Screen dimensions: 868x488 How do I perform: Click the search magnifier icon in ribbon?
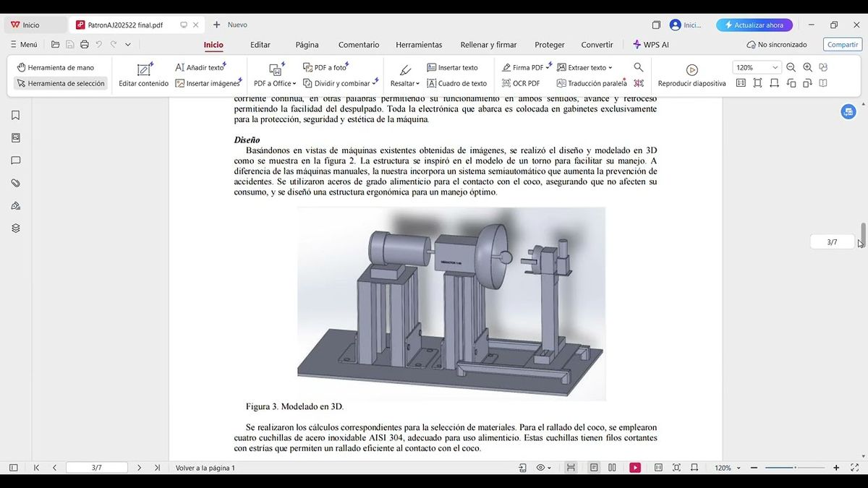[x=638, y=67]
